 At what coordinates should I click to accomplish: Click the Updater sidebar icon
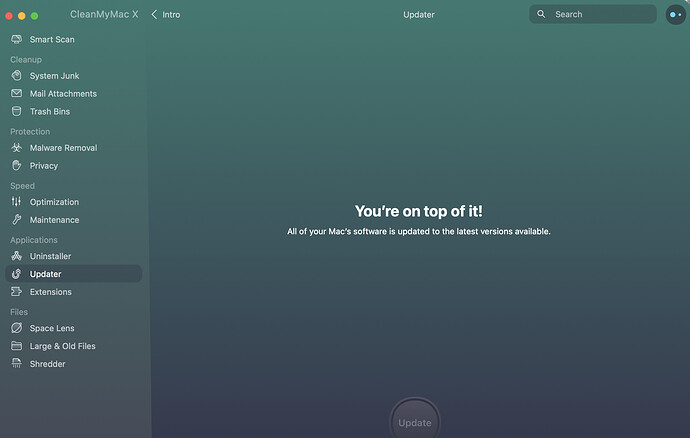[x=16, y=274]
